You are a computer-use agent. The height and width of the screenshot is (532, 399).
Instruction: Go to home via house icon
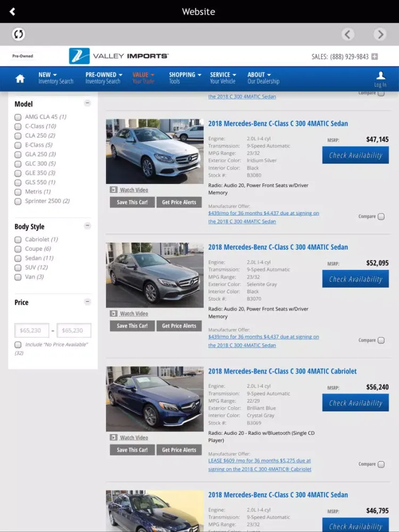(20, 78)
